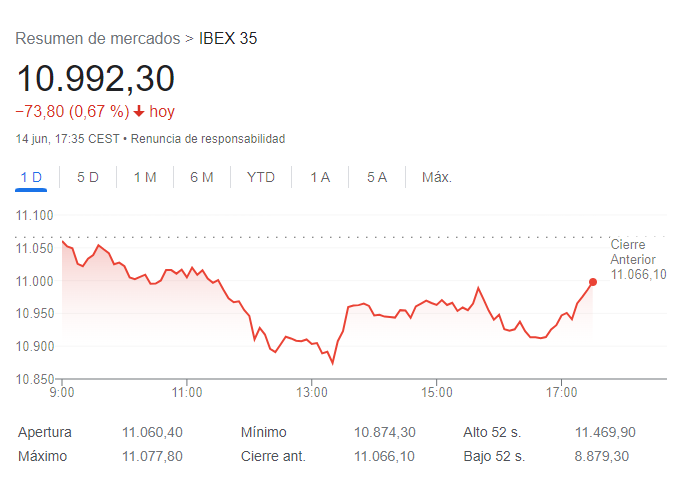Click the IBEX 35 breadcrumb title
The height and width of the screenshot is (483, 690).
[229, 39]
